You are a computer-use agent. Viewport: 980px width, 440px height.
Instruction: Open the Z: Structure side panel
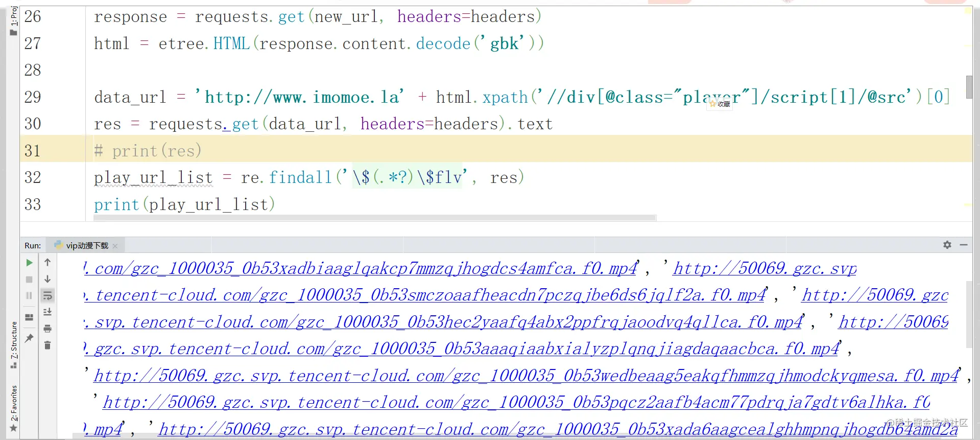pyautogui.click(x=14, y=345)
